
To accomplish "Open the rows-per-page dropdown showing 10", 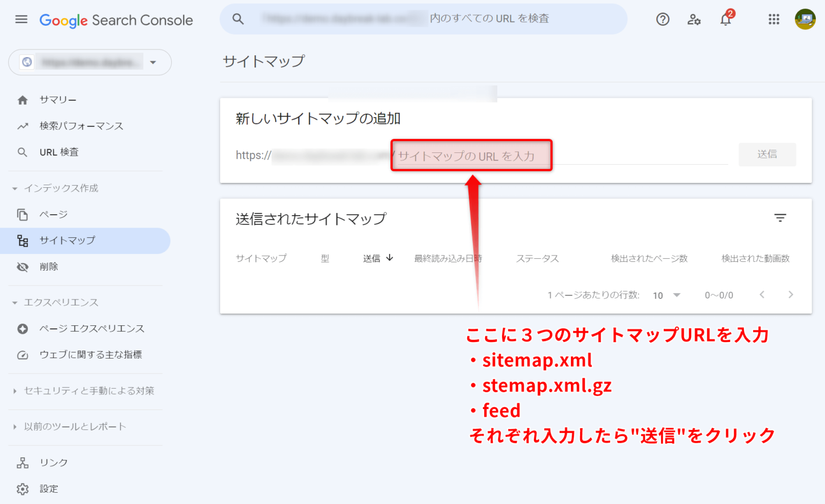I will coord(666,295).
